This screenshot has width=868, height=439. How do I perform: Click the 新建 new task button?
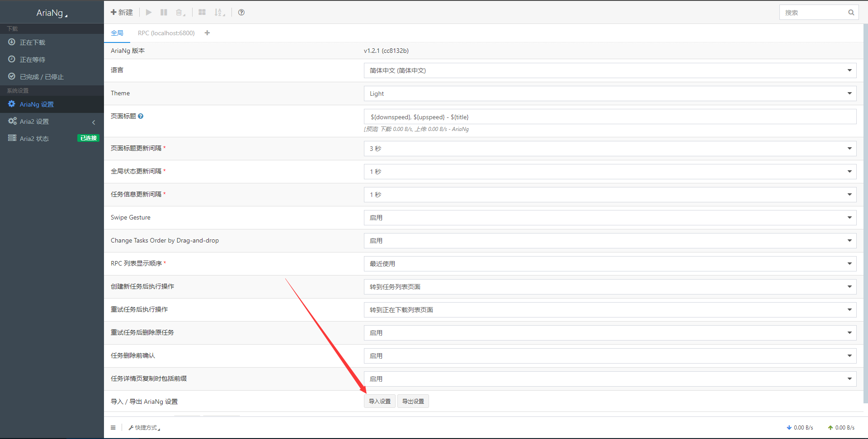pyautogui.click(x=122, y=12)
